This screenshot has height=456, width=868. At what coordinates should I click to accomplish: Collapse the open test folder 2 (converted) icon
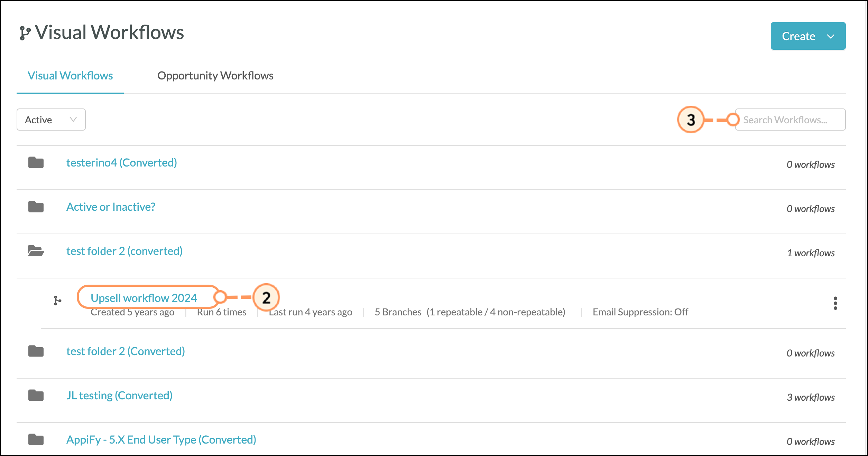coord(36,251)
